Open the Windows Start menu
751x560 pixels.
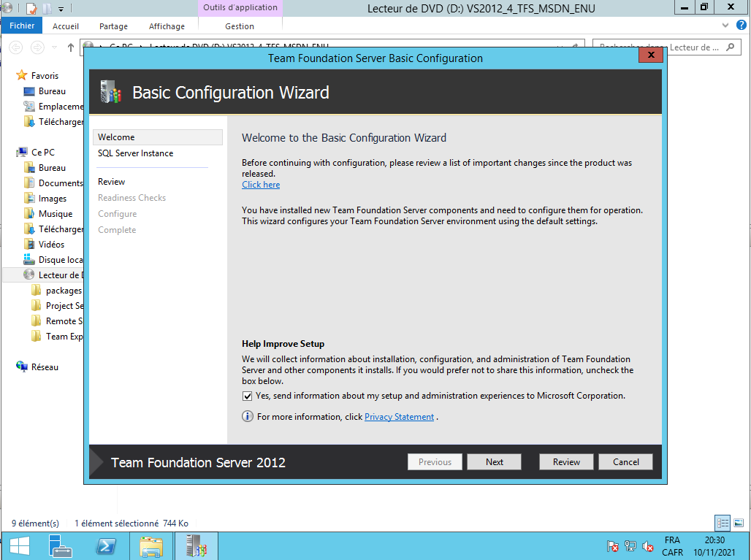[x=20, y=546]
